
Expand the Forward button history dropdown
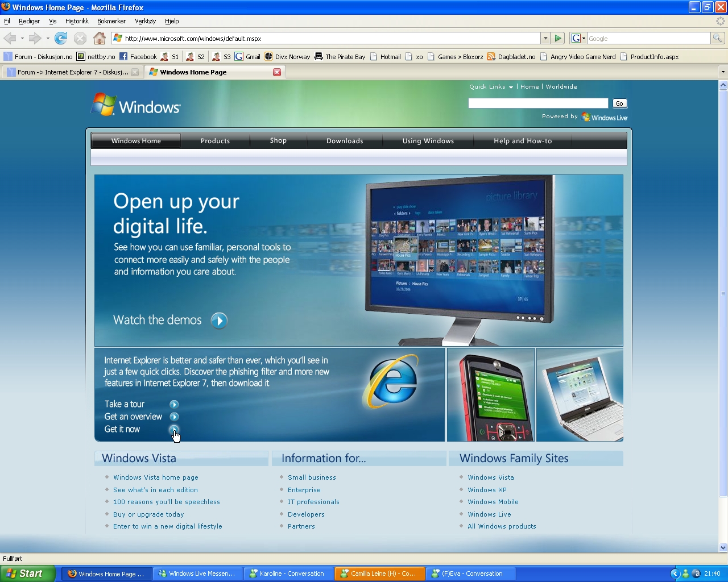[48, 39]
